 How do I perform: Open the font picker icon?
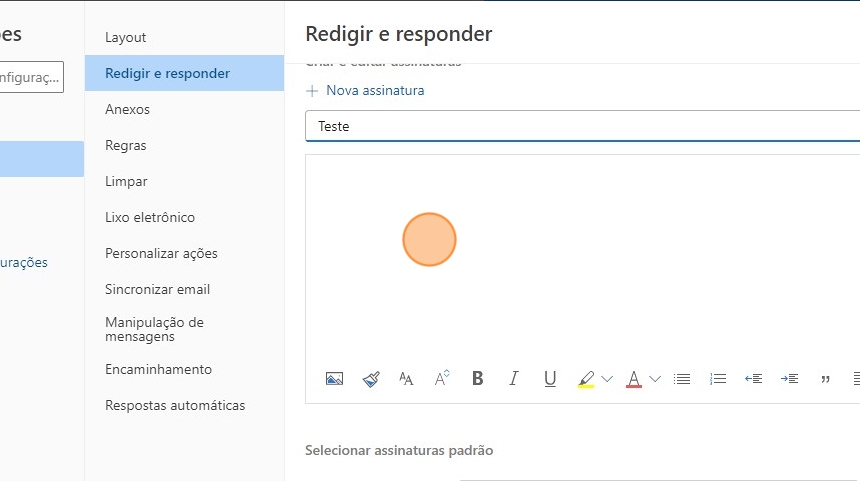[x=406, y=379]
